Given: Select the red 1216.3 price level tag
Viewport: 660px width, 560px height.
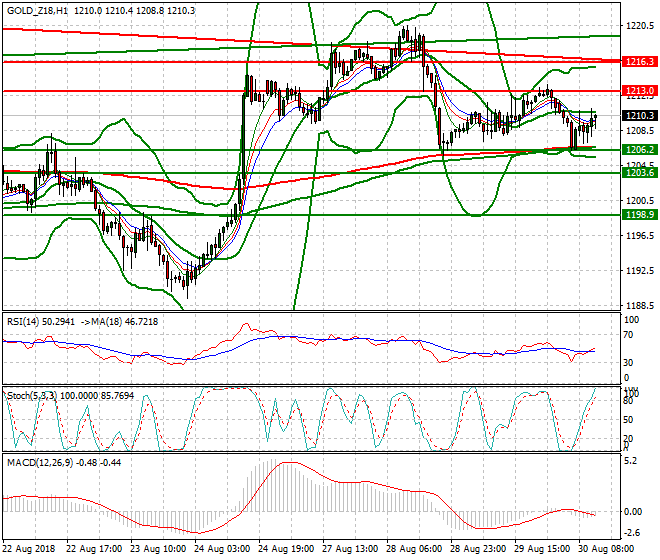Looking at the screenshot, I should coord(638,61).
